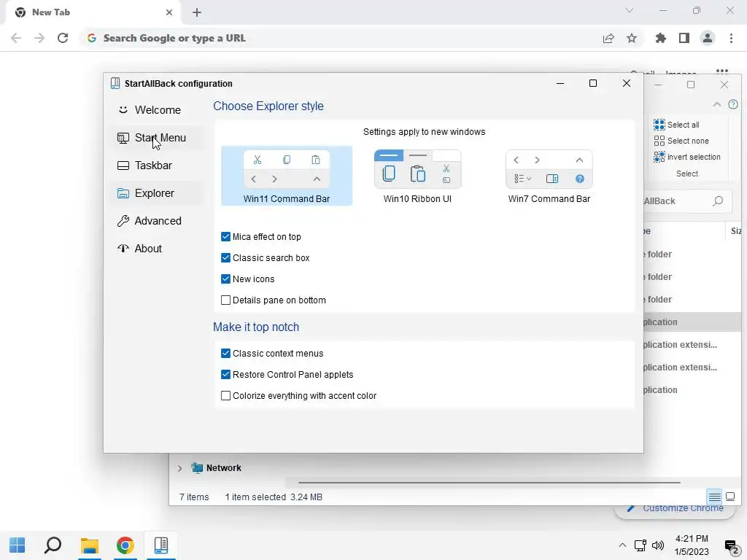Uncheck Classic context menus
Image resolution: width=747 pixels, height=560 pixels.
click(226, 354)
